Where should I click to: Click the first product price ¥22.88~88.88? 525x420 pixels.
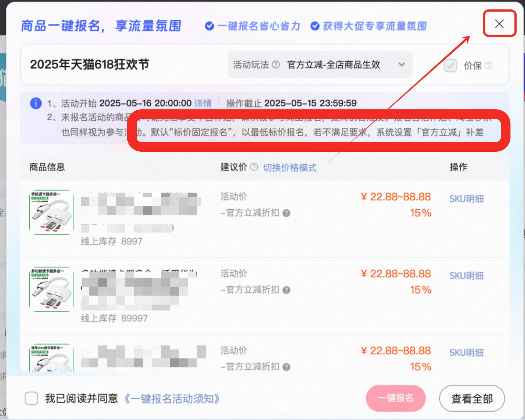[x=396, y=197]
